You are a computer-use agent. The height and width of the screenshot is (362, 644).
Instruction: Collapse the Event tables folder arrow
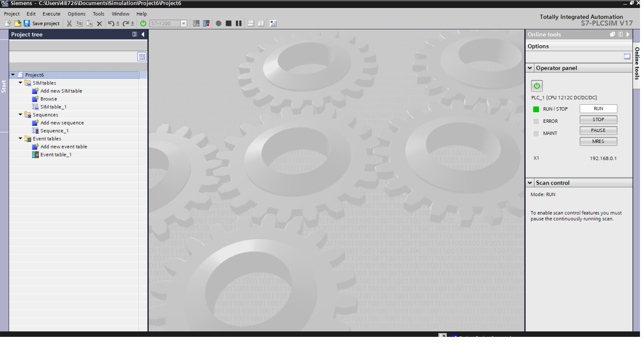(x=20, y=138)
